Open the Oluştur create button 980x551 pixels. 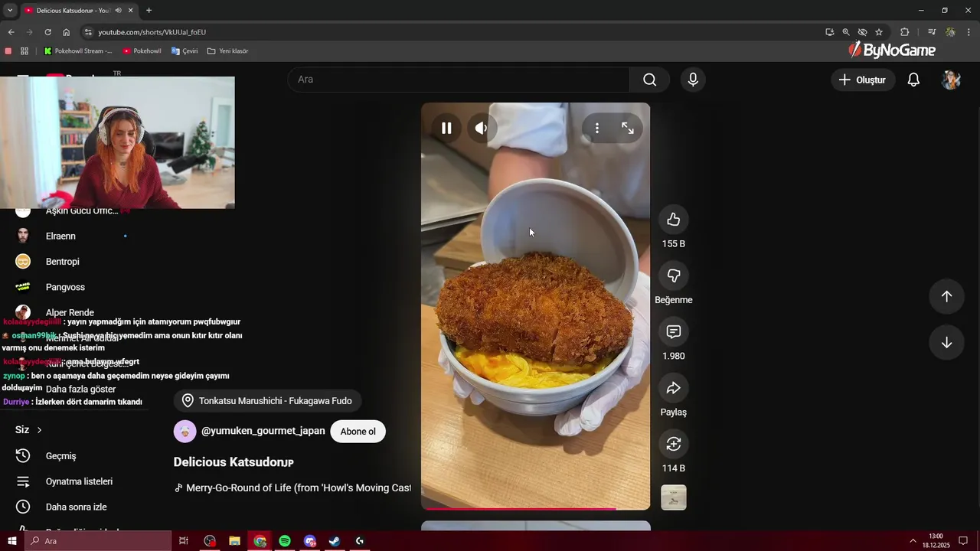[863, 80]
